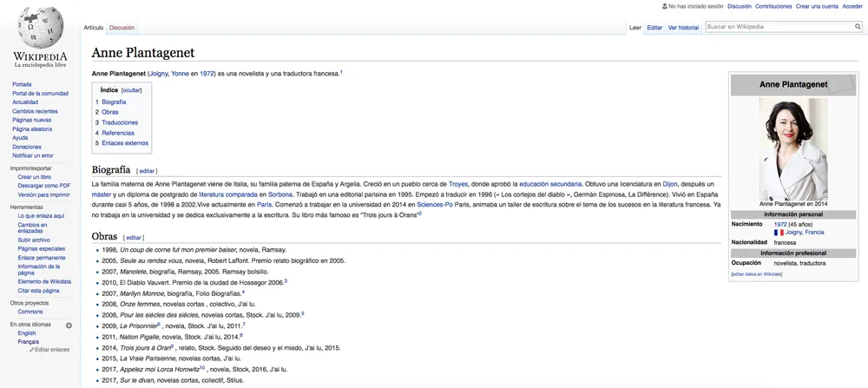Switch to the Discusión page tab

pos(122,28)
